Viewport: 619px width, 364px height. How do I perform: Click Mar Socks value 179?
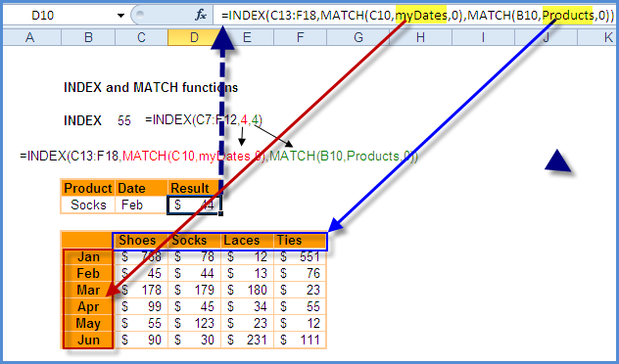194,290
